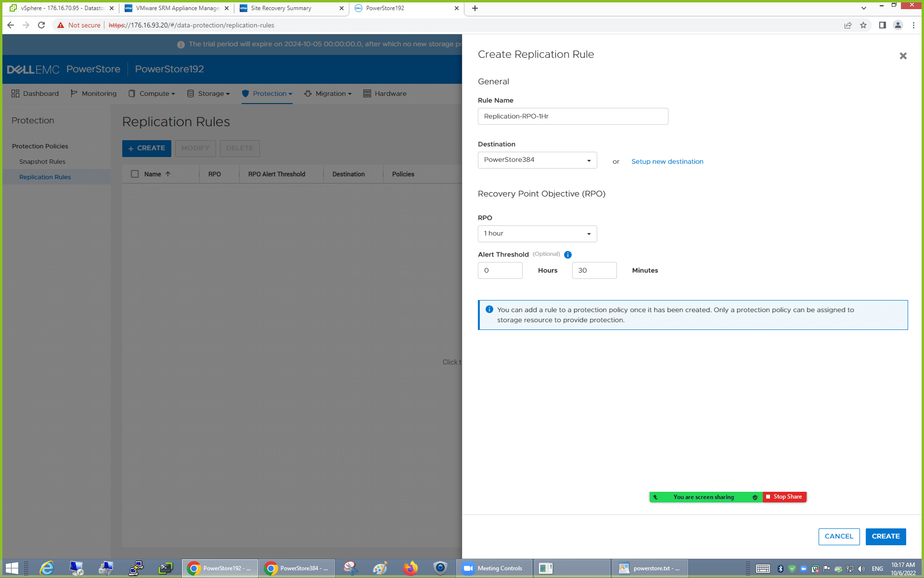
Task: Open the Hardware page
Action: pyautogui.click(x=385, y=93)
